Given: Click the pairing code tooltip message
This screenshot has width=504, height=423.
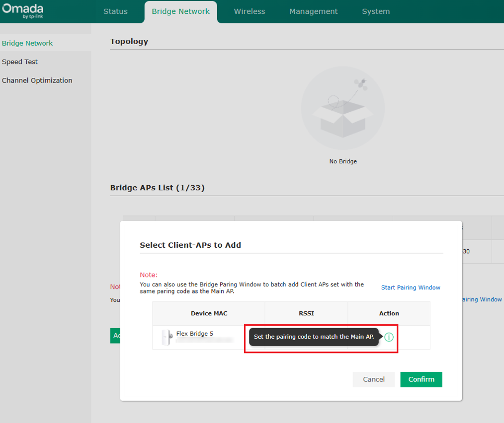Looking at the screenshot, I should click(x=314, y=337).
